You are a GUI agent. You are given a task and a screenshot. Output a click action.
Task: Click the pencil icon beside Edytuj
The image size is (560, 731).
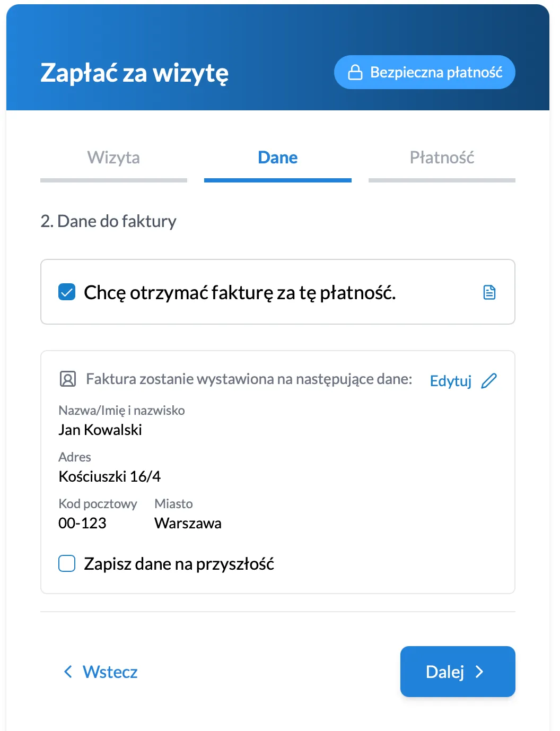point(489,380)
